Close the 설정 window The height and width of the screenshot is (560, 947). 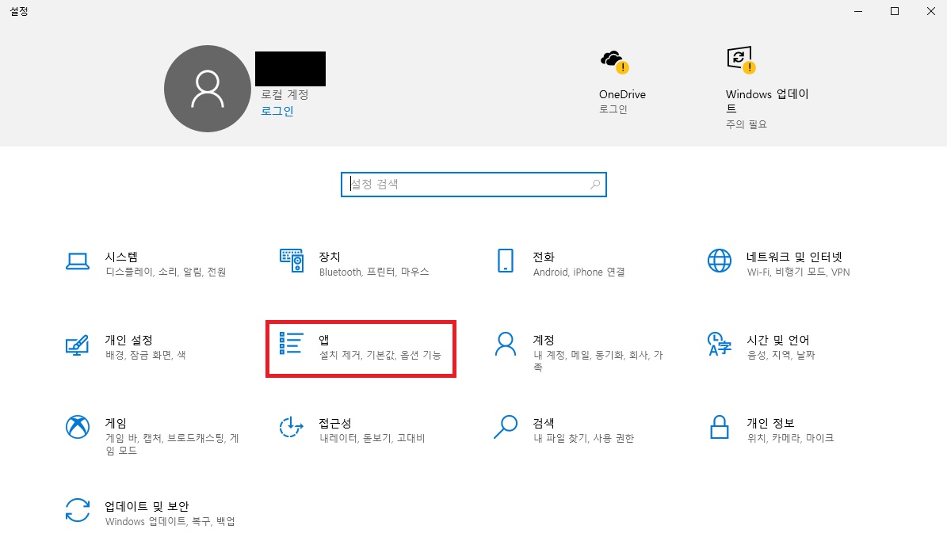[930, 11]
